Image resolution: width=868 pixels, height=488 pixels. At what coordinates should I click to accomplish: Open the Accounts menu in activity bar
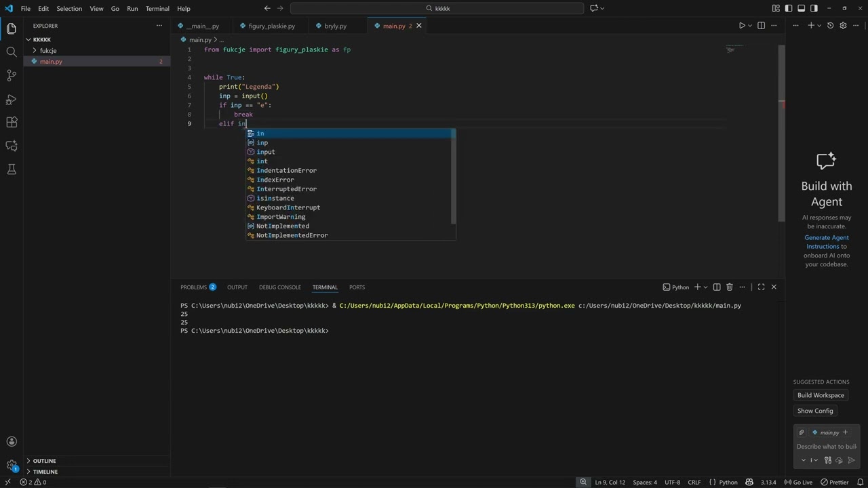click(x=11, y=442)
